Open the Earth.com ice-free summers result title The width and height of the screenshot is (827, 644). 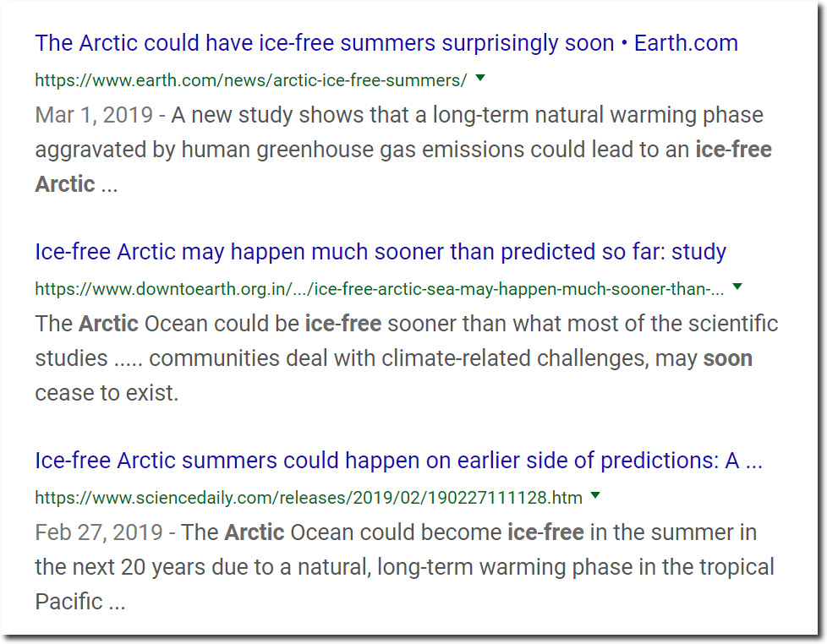[386, 43]
